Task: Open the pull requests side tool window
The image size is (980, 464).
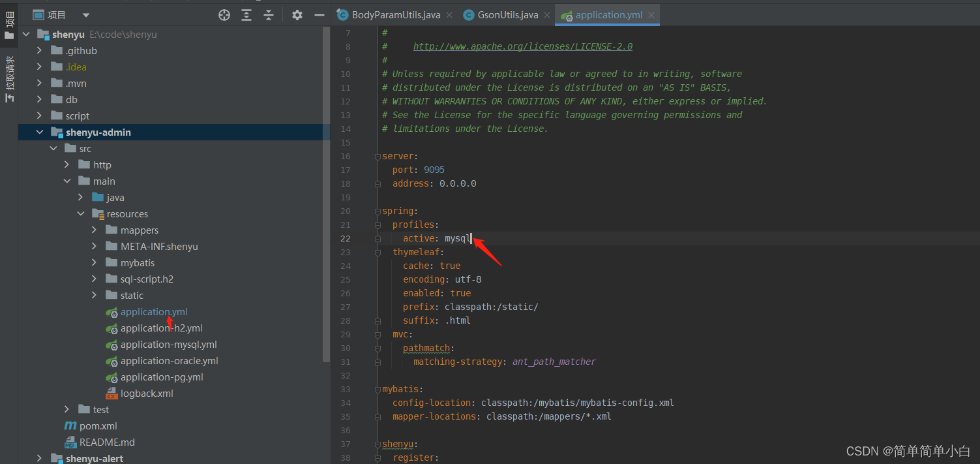Action: 9,80
